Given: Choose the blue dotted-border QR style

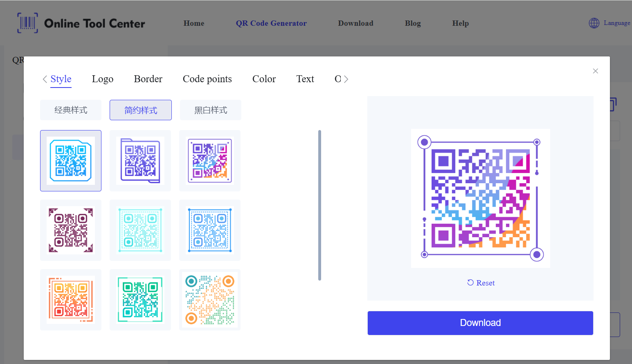Looking at the screenshot, I should tap(210, 230).
